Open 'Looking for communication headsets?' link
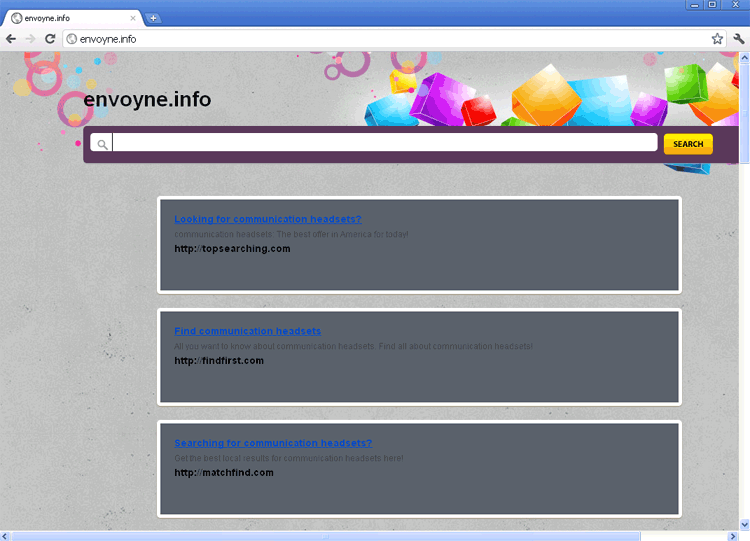This screenshot has height=541, width=750. tap(267, 219)
